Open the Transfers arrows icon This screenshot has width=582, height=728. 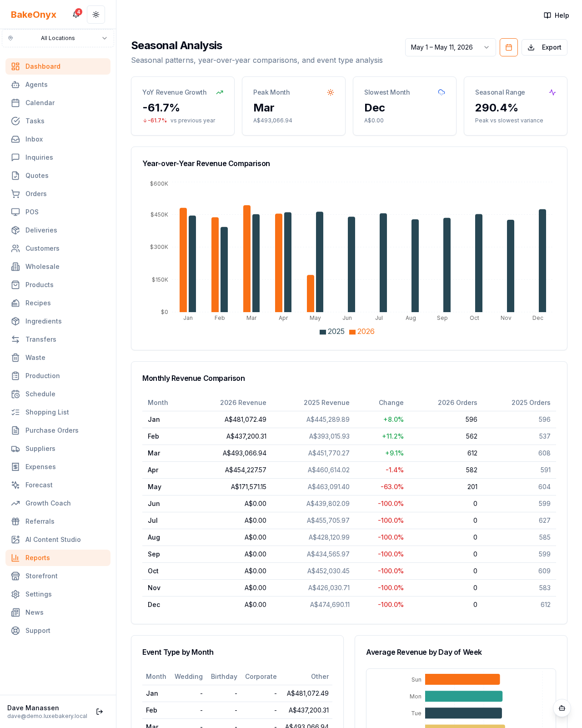pos(15,339)
